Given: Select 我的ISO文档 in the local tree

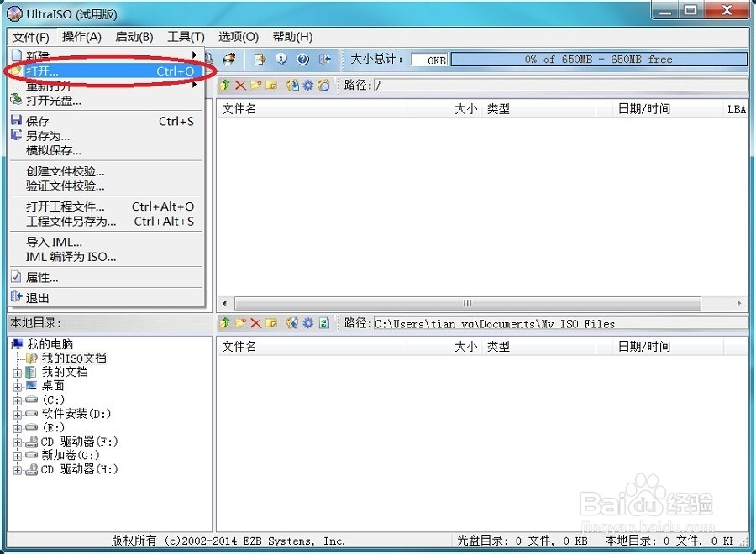Looking at the screenshot, I should point(74,358).
